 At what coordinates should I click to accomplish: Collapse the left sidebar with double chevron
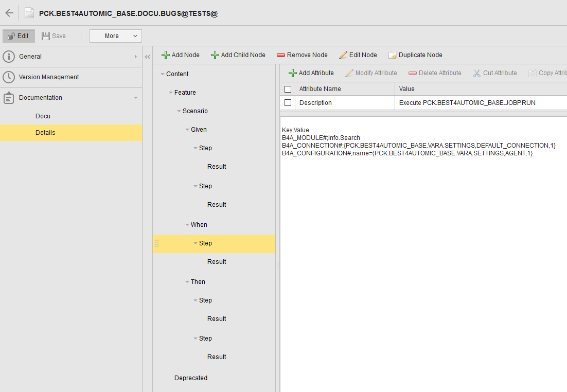click(x=147, y=57)
